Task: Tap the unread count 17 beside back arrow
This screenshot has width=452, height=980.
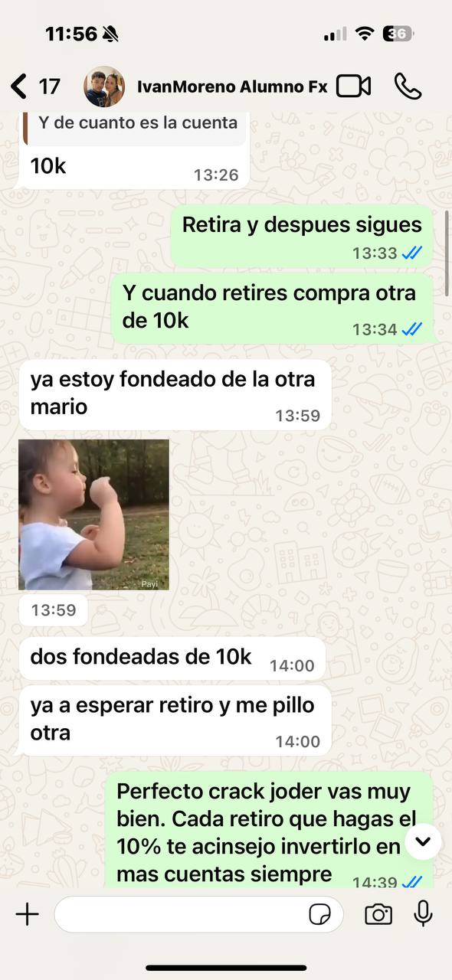Action: [x=50, y=87]
